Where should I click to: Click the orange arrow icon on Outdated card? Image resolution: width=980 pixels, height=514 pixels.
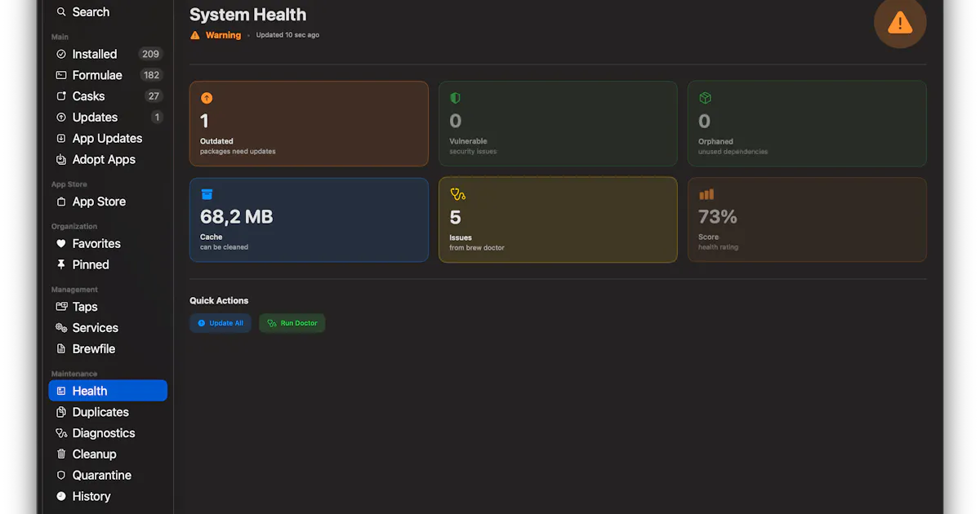207,98
